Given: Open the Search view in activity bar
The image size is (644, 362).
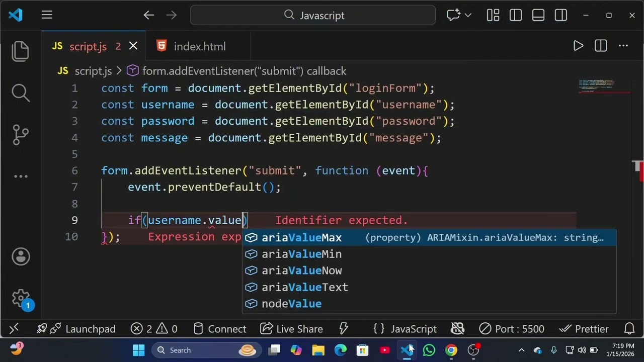Looking at the screenshot, I should point(21,93).
